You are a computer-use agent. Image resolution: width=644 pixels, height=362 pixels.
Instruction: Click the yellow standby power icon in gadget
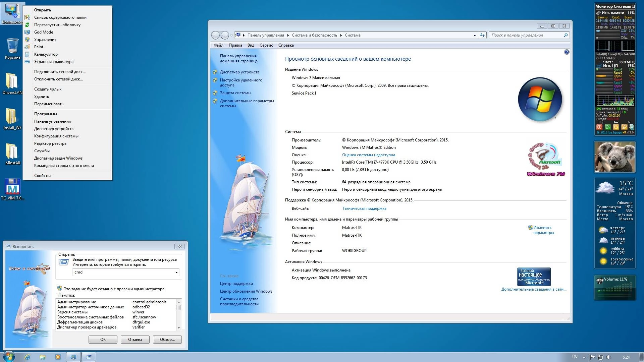click(x=616, y=127)
